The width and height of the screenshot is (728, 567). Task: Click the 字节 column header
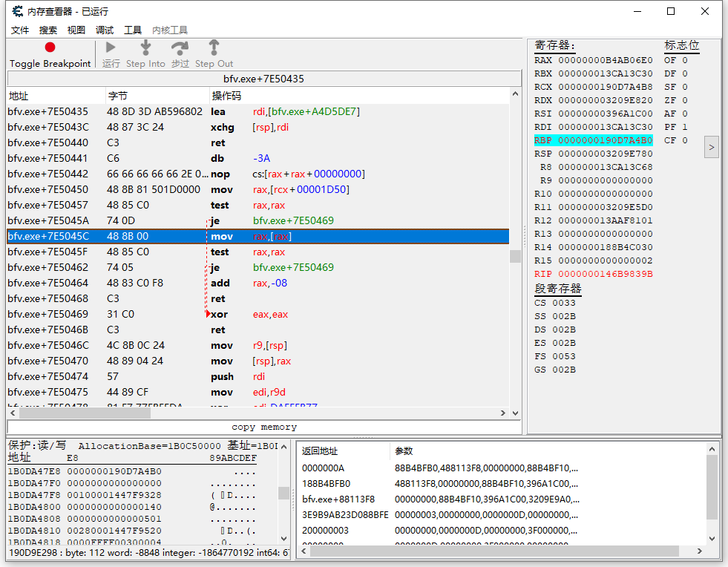[157, 96]
